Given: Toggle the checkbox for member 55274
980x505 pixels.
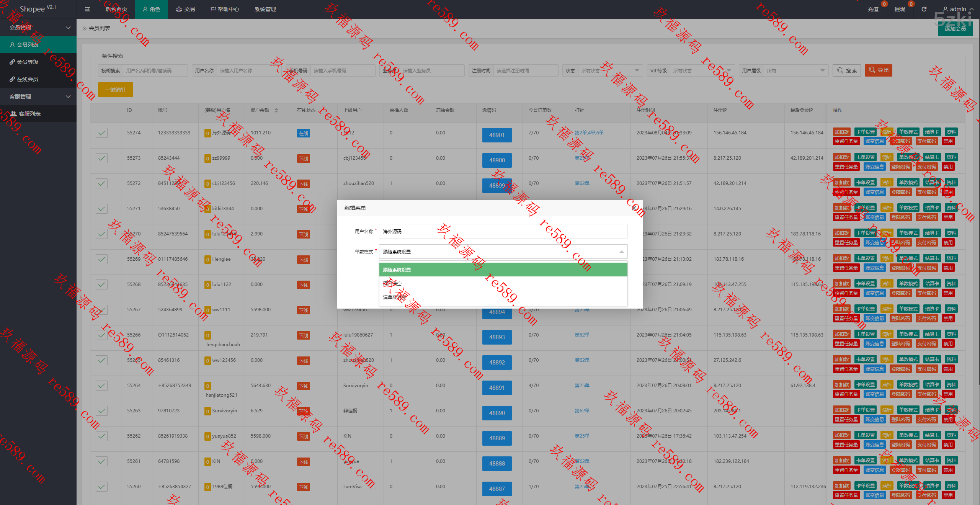Looking at the screenshot, I should click(x=101, y=133).
